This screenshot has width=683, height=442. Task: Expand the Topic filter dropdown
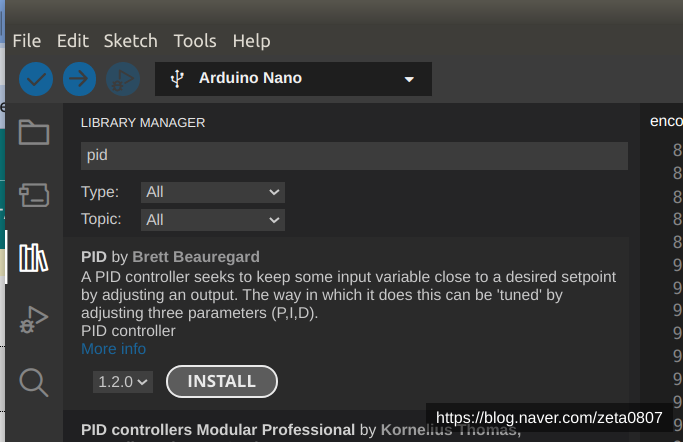(212, 219)
